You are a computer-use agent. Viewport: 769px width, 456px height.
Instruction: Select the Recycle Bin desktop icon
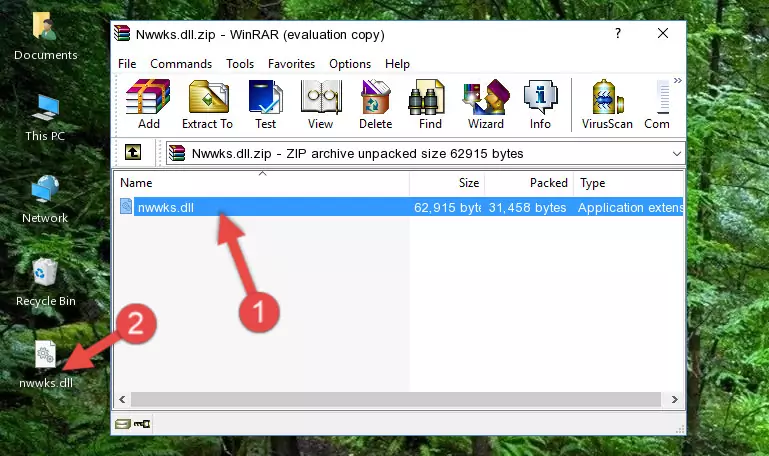click(46, 282)
